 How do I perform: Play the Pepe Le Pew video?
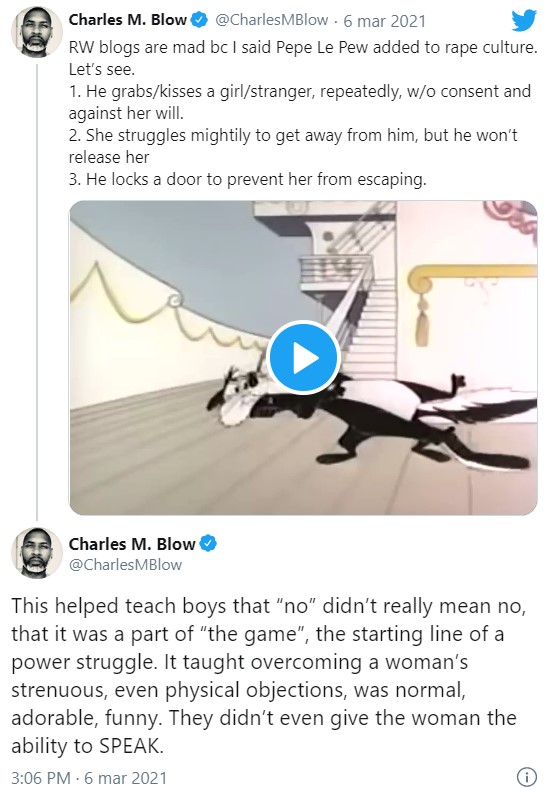tap(303, 358)
